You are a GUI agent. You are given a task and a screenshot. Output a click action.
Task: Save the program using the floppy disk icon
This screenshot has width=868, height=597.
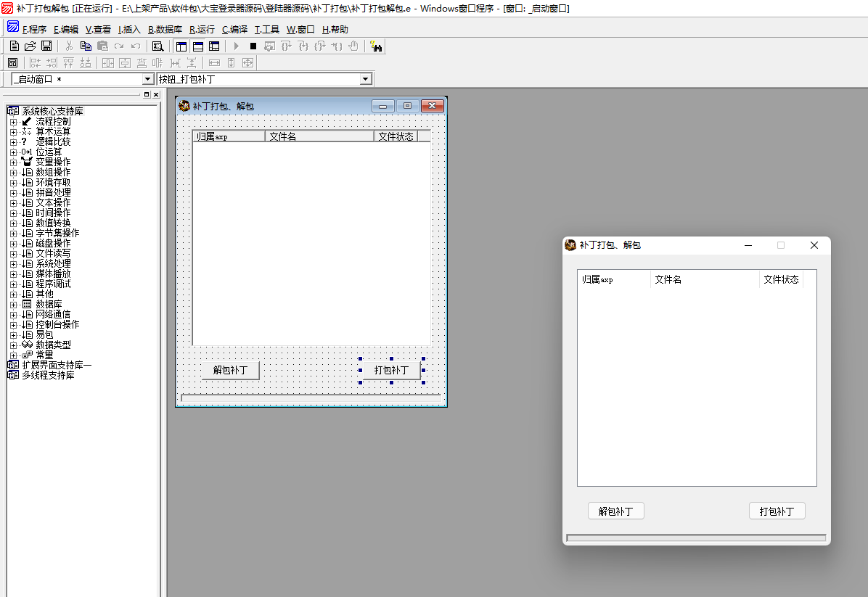pyautogui.click(x=46, y=46)
